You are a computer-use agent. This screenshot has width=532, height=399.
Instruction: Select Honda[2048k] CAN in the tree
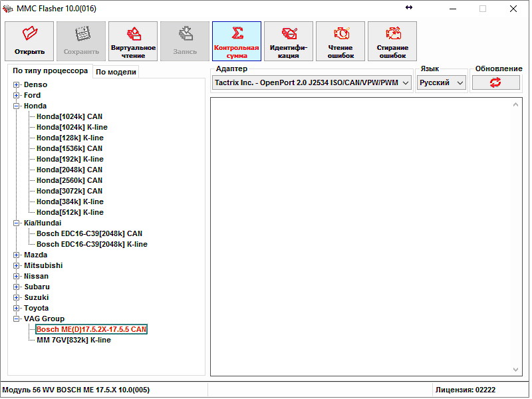tap(69, 170)
